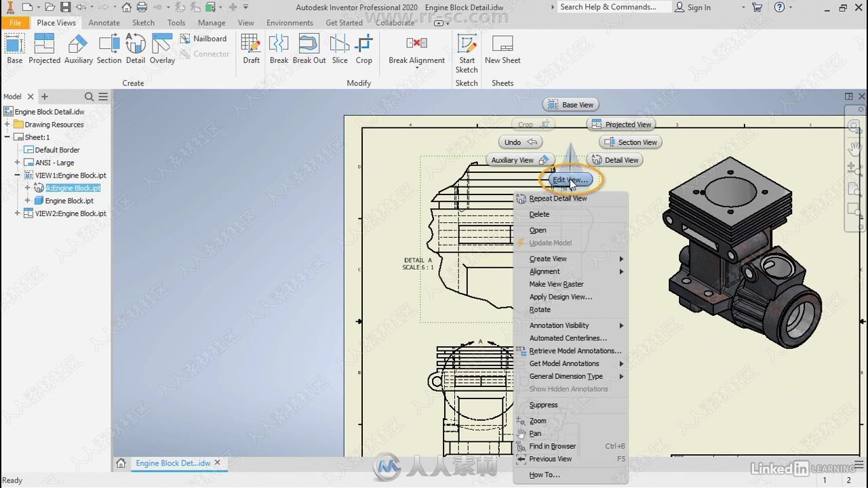Image resolution: width=868 pixels, height=488 pixels.
Task: Select the Draft view tool
Action: tap(251, 49)
